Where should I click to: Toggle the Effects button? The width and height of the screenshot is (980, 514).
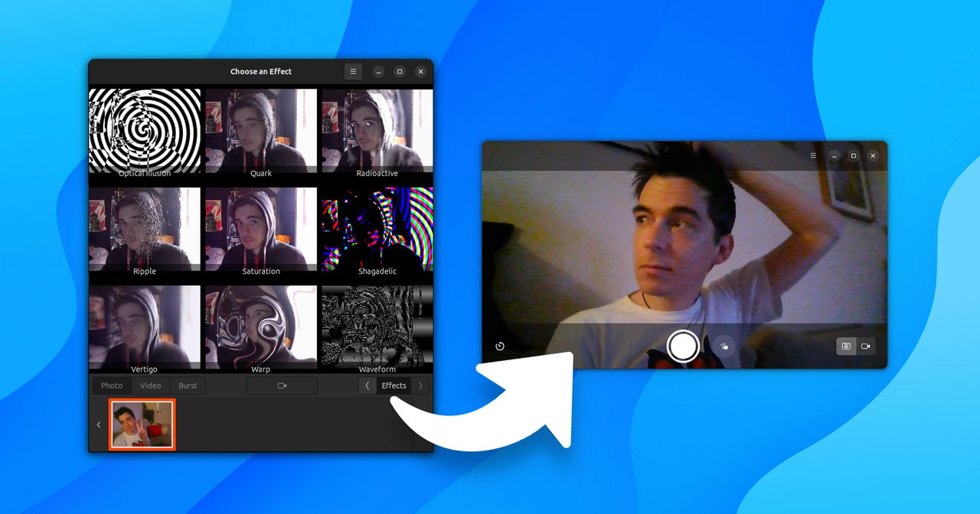pyautogui.click(x=394, y=385)
